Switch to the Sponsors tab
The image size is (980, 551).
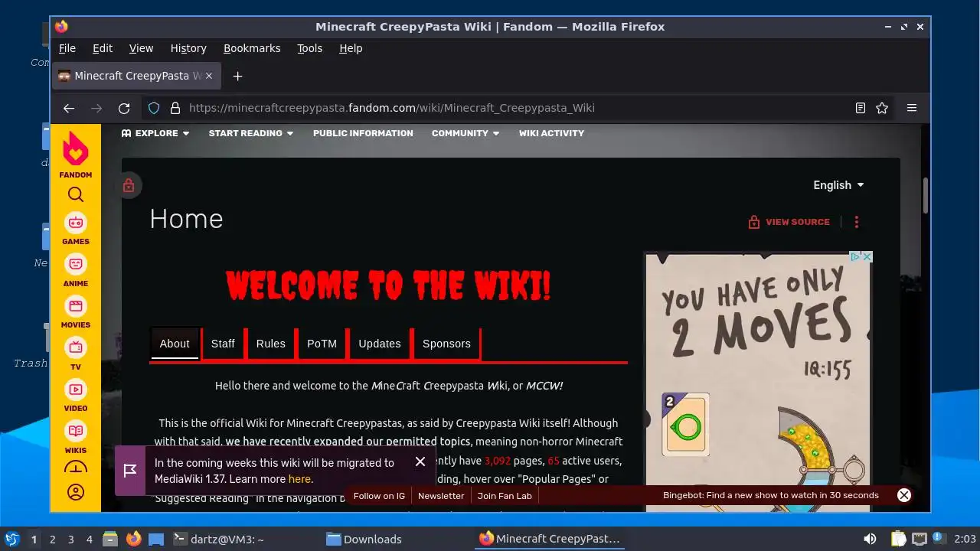(446, 344)
